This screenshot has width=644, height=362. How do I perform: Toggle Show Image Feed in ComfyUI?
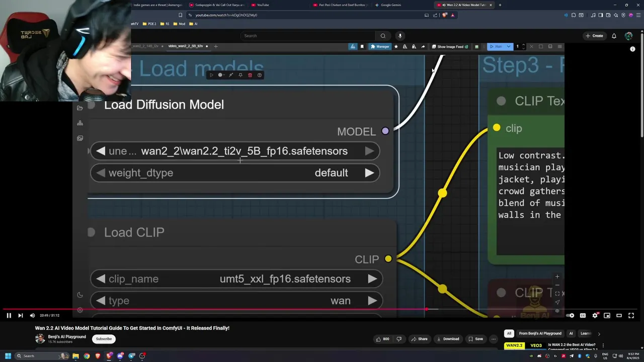click(x=450, y=47)
